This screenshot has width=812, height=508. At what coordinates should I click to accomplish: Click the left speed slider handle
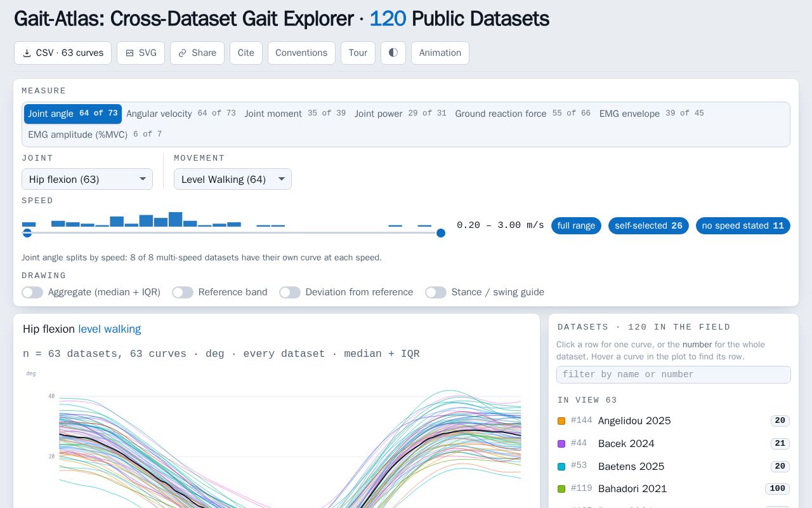tap(27, 233)
